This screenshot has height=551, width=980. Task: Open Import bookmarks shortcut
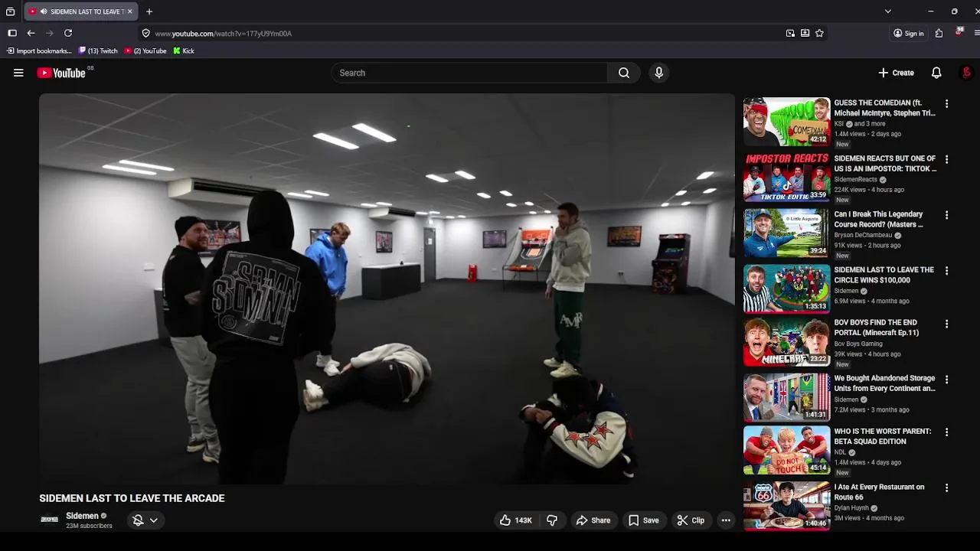(x=39, y=51)
